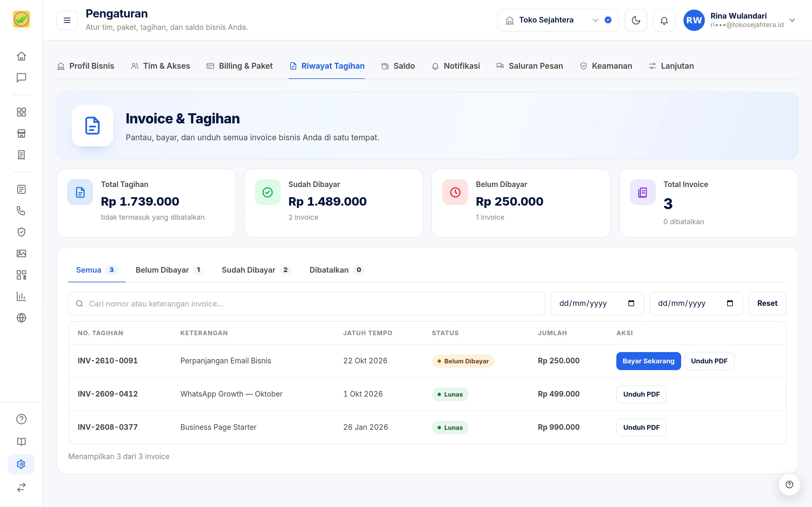
Task: Open the phone icon in sidebar
Action: [x=21, y=211]
